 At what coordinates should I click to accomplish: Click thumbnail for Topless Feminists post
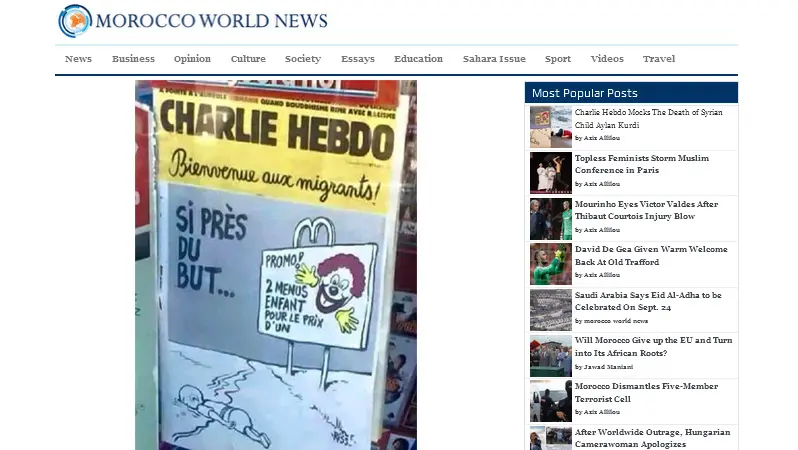coord(551,173)
